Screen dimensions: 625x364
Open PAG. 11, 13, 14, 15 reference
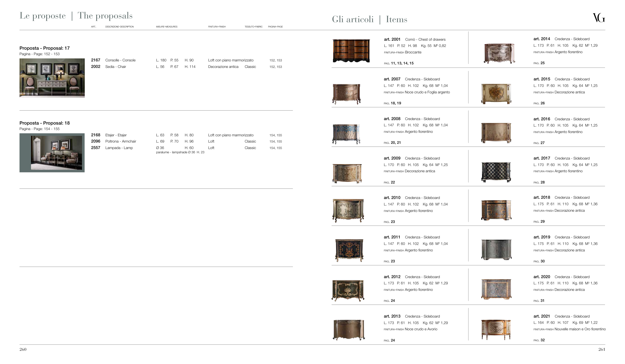pos(398,63)
